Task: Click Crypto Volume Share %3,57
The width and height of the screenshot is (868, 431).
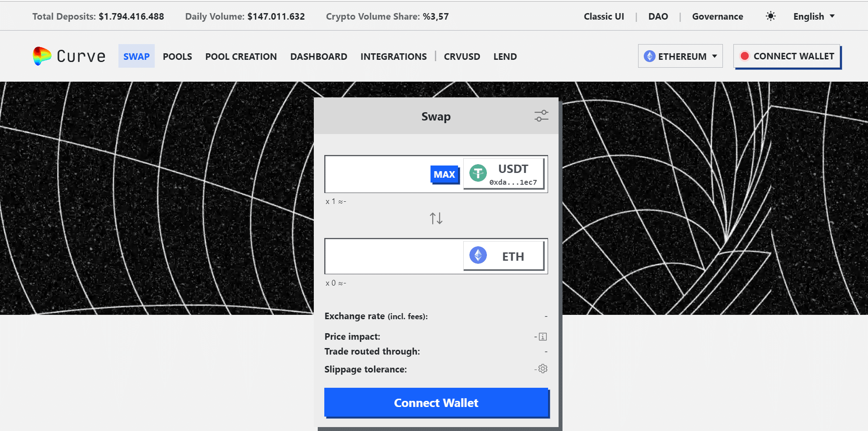Action: 387,17
